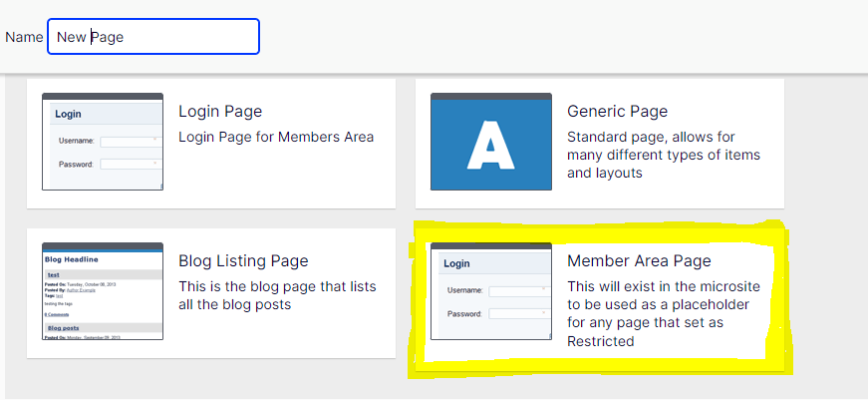This screenshot has width=868, height=400.
Task: Select the Member Area Page thumbnail
Action: pyautogui.click(x=490, y=290)
